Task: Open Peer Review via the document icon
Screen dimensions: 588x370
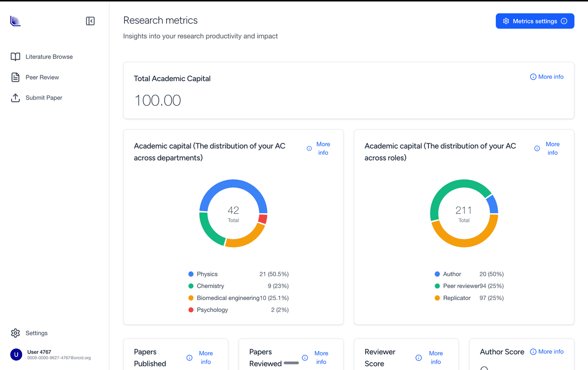Action: tap(15, 77)
